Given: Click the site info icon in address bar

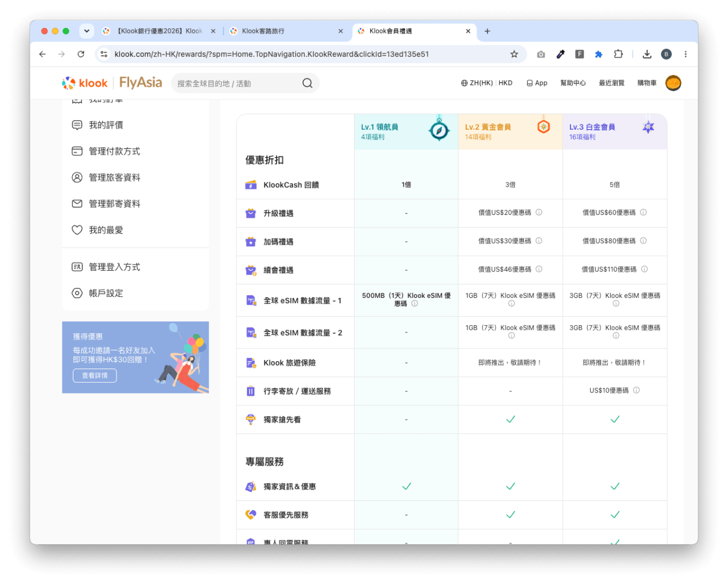Looking at the screenshot, I should pyautogui.click(x=104, y=54).
